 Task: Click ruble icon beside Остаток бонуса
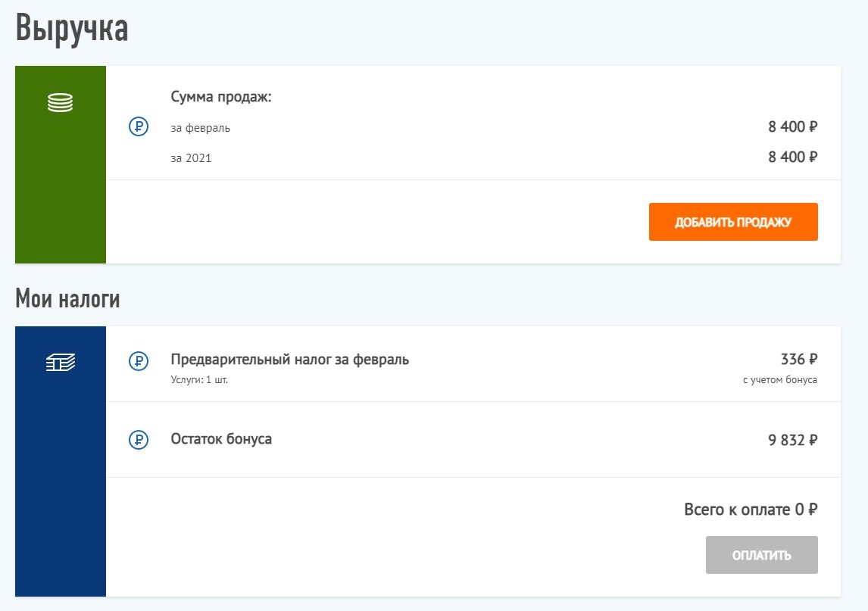click(139, 439)
